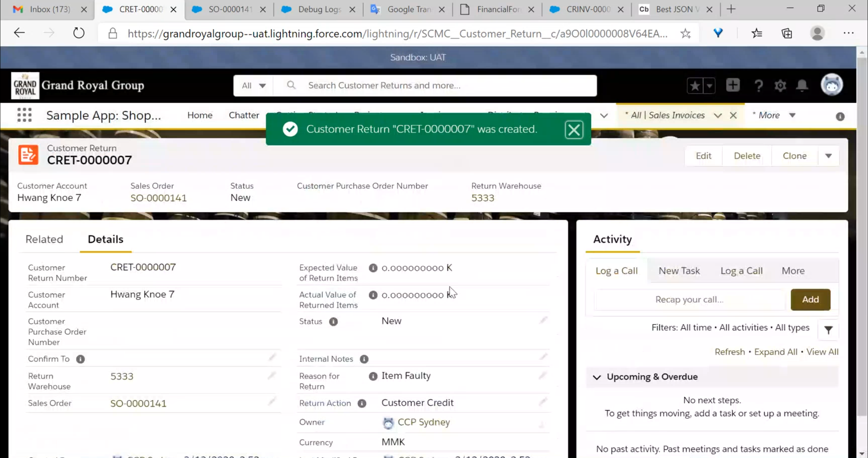
Task: Click edit pencil next to Return Warehouse
Action: click(x=271, y=375)
